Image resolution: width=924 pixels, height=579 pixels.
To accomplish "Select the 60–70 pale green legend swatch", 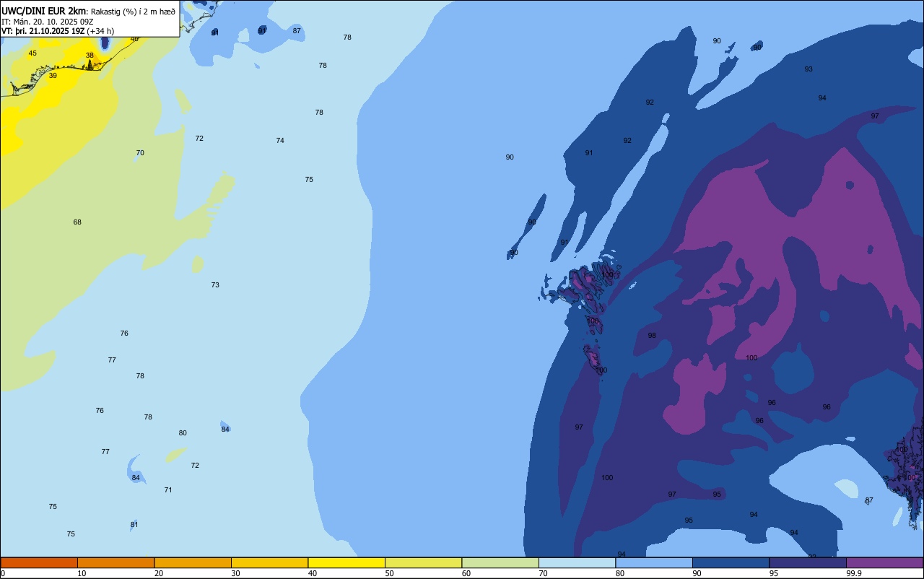I will coord(500,562).
